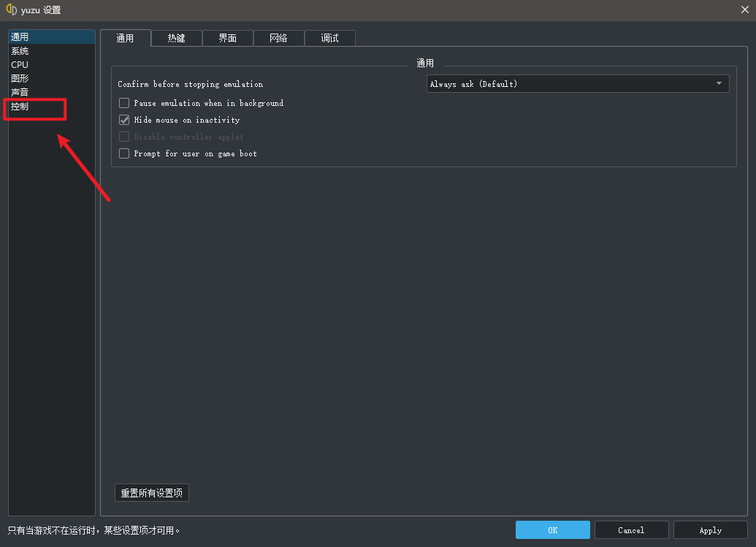The width and height of the screenshot is (756, 547).
Task: Switch to the 调试 debug tab
Action: tap(329, 38)
